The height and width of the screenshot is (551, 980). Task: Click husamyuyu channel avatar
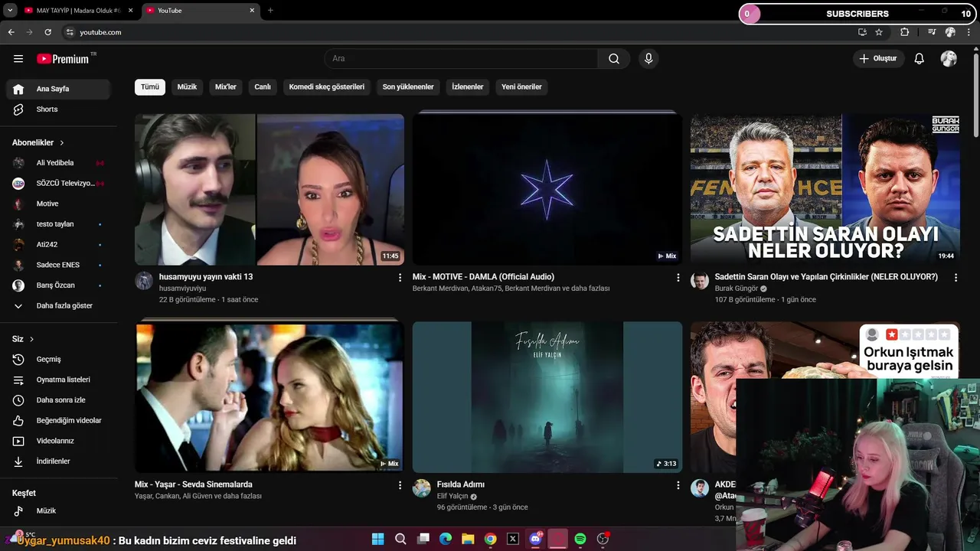click(144, 281)
